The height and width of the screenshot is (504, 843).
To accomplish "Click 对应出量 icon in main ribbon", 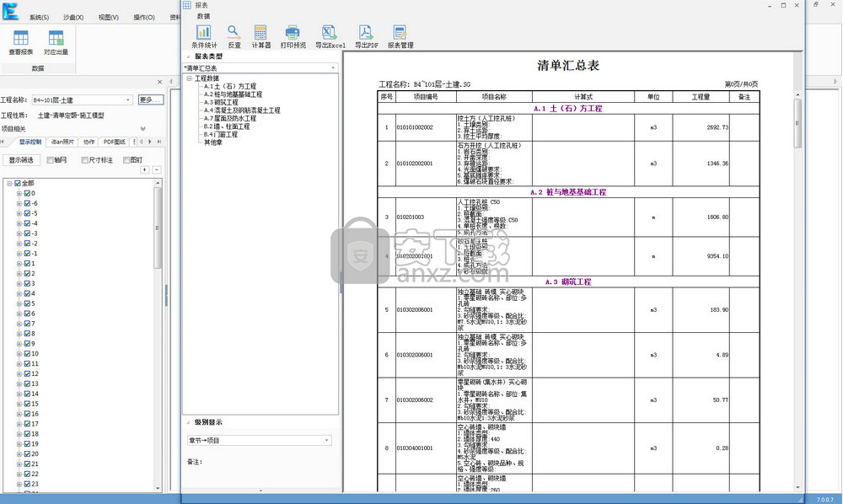I will pyautogui.click(x=56, y=43).
